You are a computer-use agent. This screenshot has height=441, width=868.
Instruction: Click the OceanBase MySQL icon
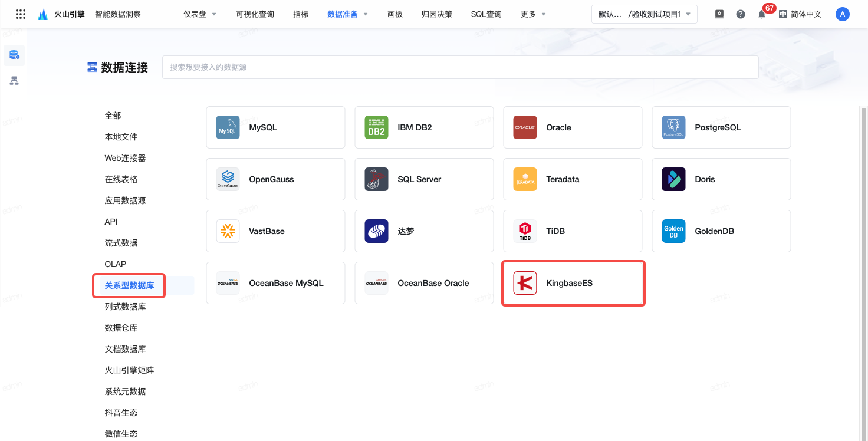click(x=228, y=283)
